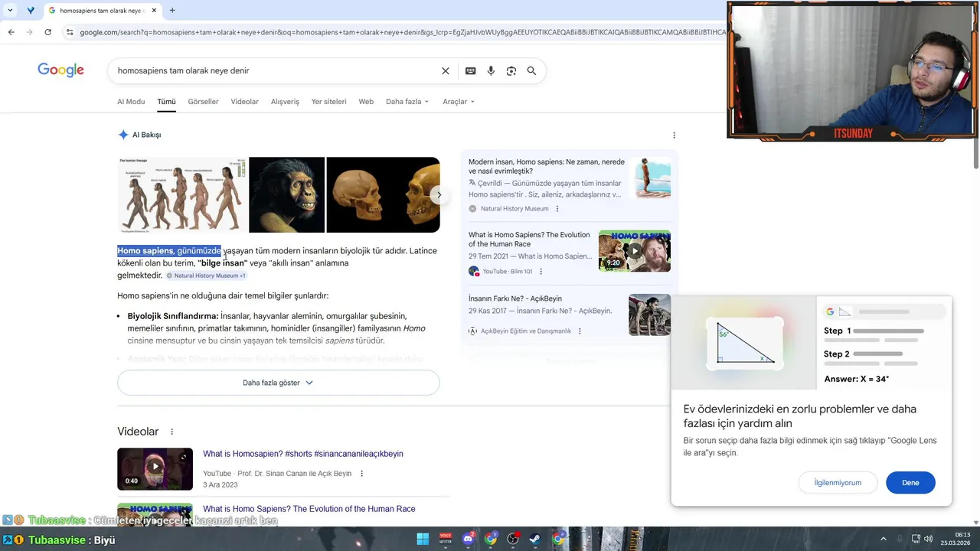Open link Modern insan, Homo sapiens: Ne zaman

[x=547, y=167]
